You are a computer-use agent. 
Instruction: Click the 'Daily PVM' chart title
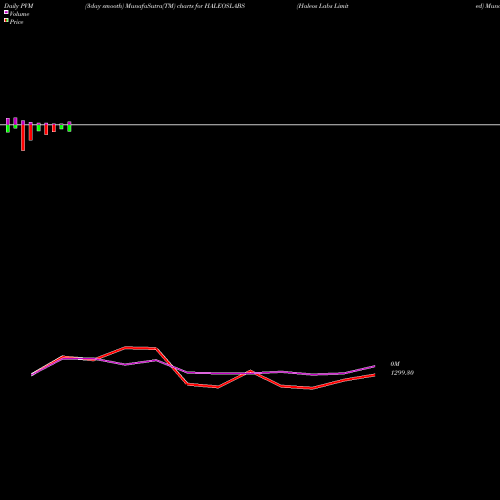click(19, 6)
